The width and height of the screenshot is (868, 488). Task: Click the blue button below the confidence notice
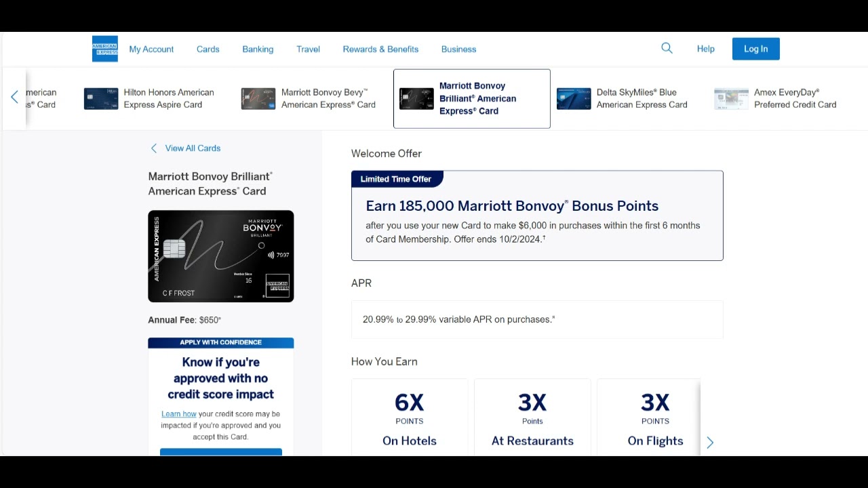point(221,451)
